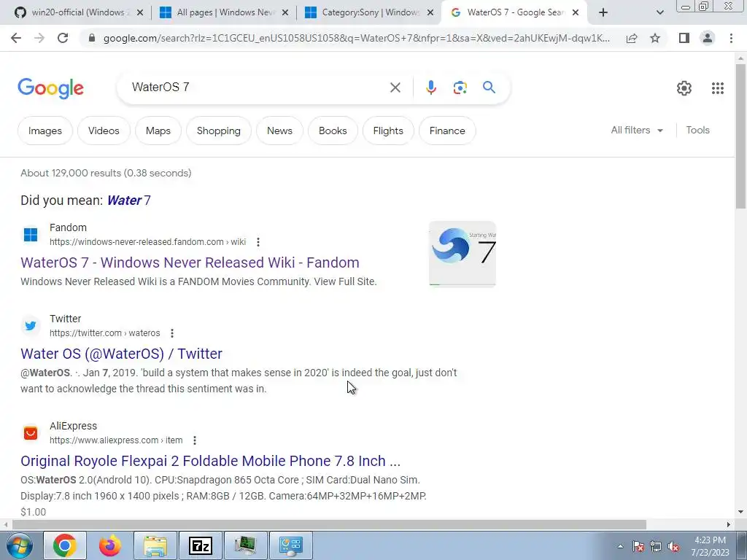Image resolution: width=747 pixels, height=560 pixels.
Task: Open the browser side panel
Action: pyautogui.click(x=684, y=38)
